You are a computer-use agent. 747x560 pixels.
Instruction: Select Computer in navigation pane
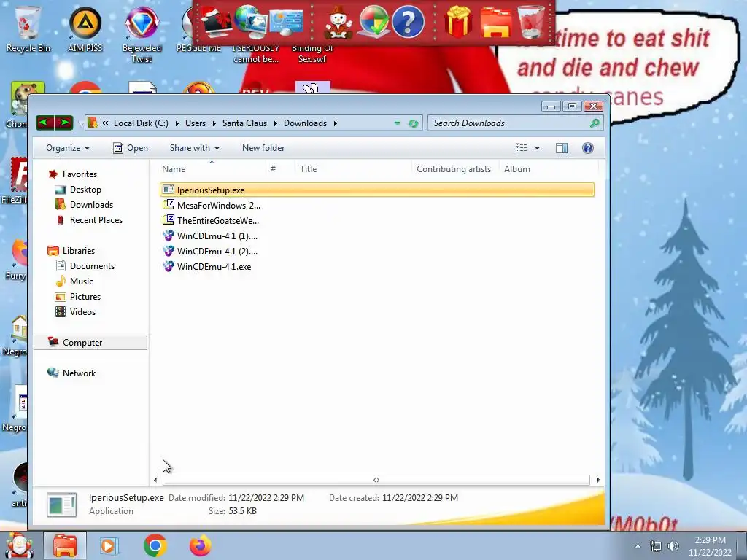coord(90,343)
